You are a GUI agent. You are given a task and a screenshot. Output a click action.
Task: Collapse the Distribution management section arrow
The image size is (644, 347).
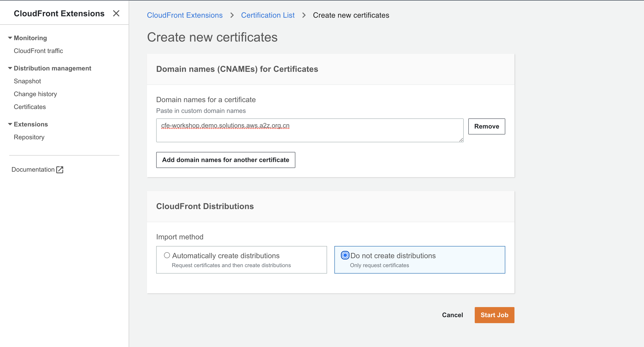pyautogui.click(x=10, y=68)
